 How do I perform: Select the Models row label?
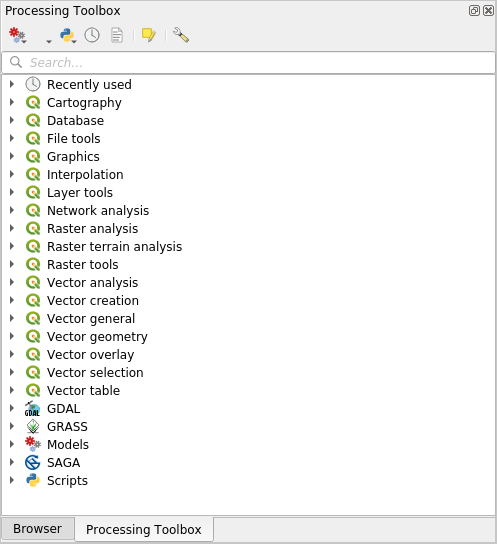tap(68, 444)
